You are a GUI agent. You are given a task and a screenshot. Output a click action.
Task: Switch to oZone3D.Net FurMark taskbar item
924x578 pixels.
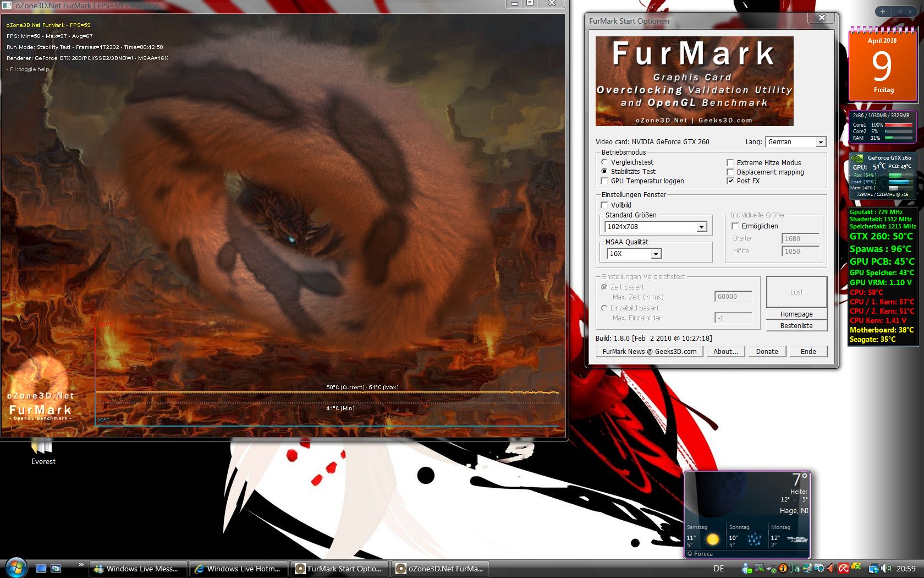click(x=440, y=569)
